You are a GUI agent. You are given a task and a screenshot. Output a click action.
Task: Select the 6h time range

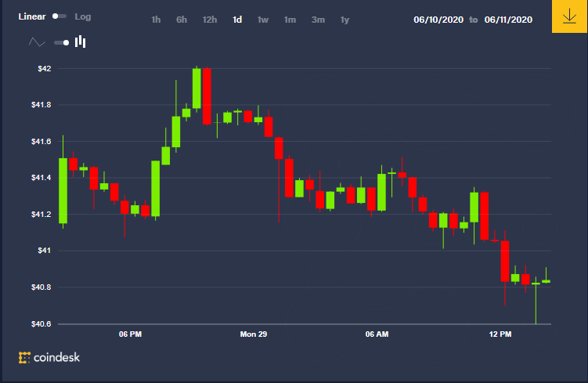click(x=182, y=20)
